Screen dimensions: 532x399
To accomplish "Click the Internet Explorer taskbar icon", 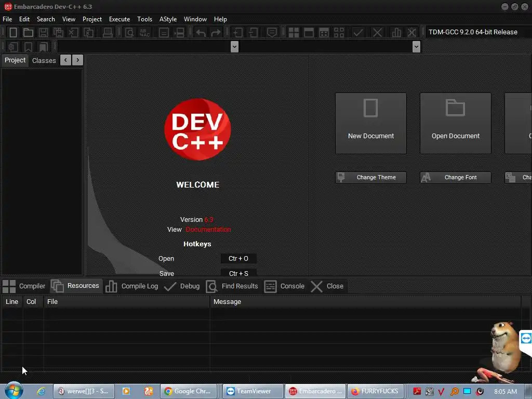I will pos(41,391).
